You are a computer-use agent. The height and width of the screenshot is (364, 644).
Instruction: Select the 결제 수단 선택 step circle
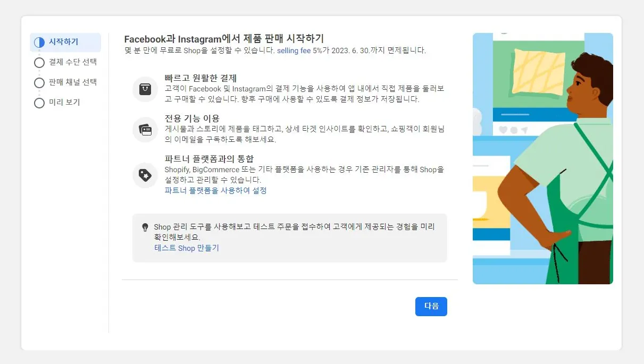pyautogui.click(x=39, y=62)
